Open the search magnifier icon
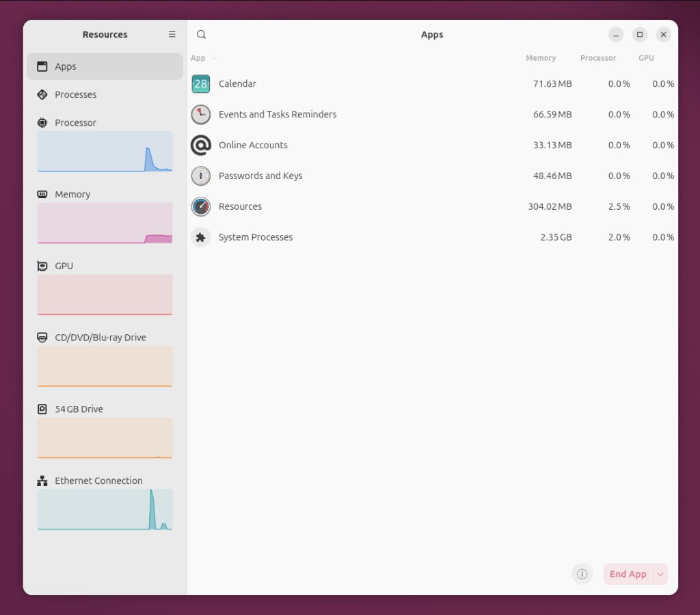 click(x=201, y=35)
